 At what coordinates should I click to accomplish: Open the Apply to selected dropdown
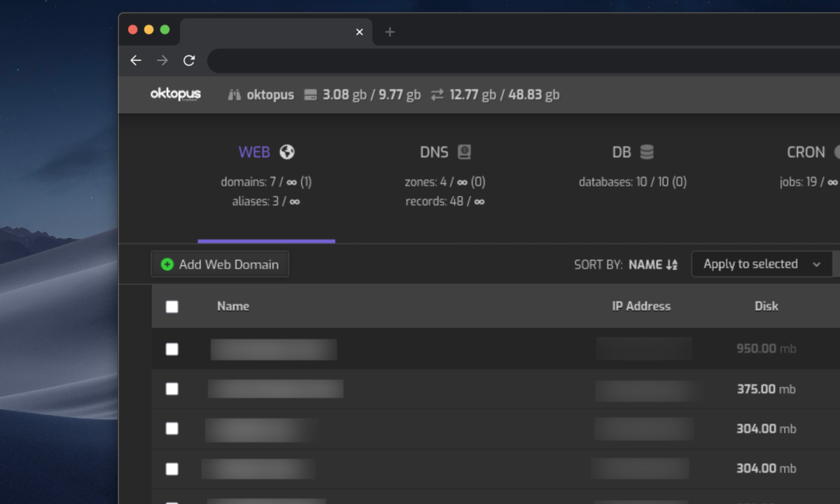click(761, 265)
